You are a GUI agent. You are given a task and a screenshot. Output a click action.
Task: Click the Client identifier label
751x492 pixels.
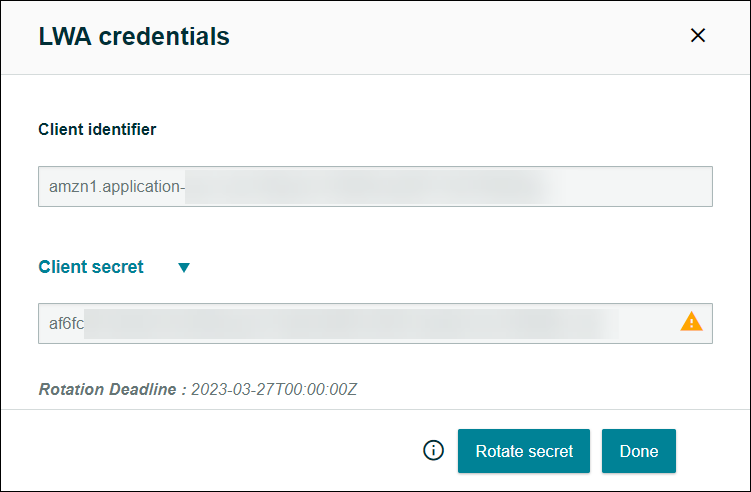[x=97, y=129]
